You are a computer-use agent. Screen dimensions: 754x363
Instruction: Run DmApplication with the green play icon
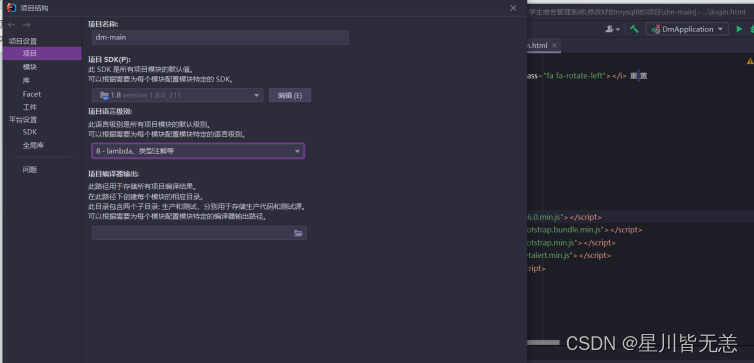(x=739, y=29)
